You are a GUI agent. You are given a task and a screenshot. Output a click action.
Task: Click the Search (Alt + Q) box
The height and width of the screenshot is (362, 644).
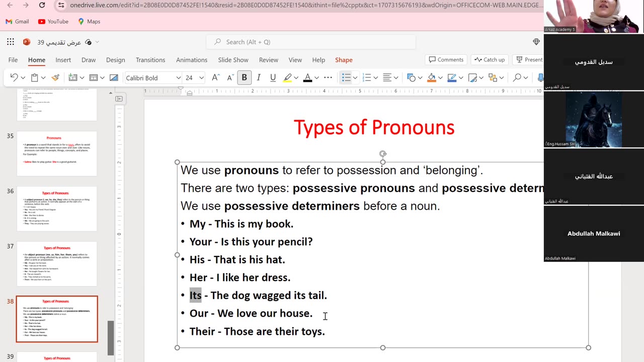[311, 42]
